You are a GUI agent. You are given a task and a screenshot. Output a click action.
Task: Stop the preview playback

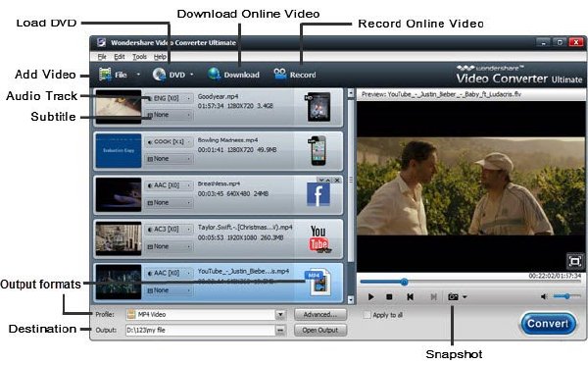(x=389, y=296)
